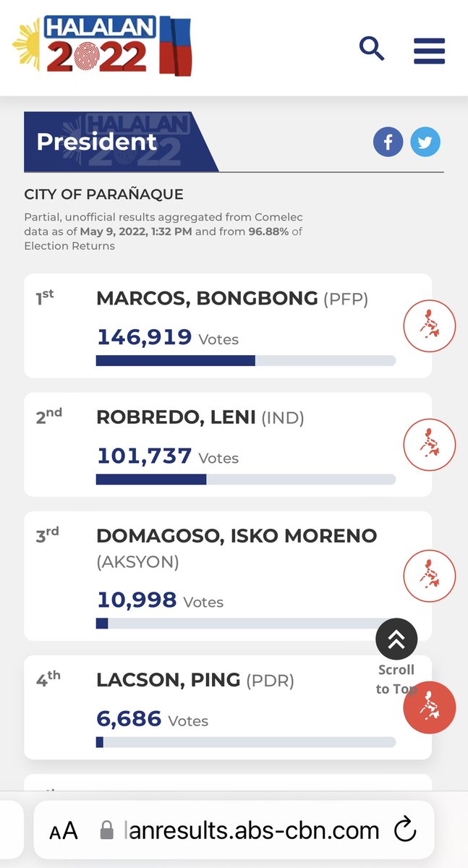Viewport: 468px width, 868px height.
Task: Open map icon beside Domagoso, Isko Moreno
Action: tap(429, 576)
